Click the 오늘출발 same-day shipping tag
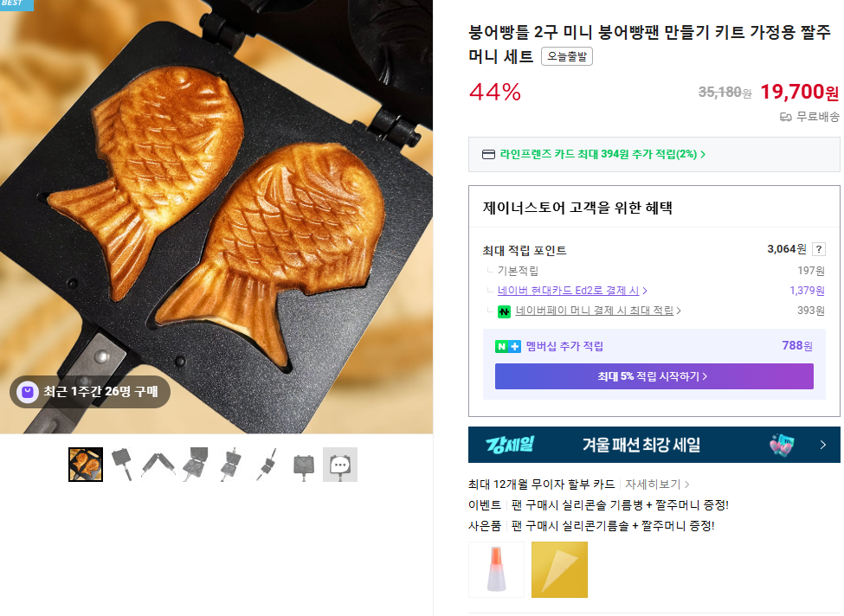The height and width of the screenshot is (616, 844). 567,57
